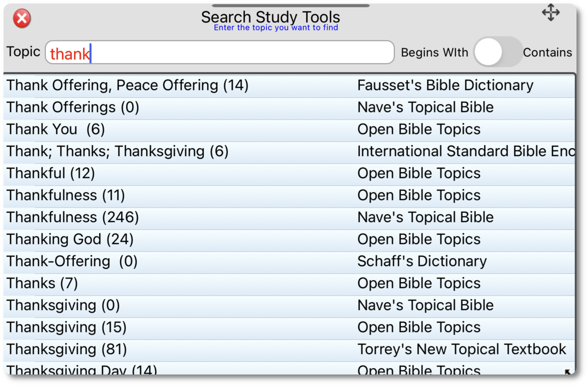Toggle the Begins With / Contains switch

(x=497, y=52)
